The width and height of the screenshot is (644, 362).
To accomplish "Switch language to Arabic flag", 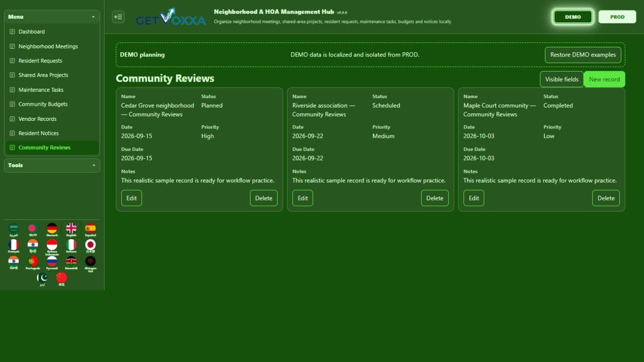I will pyautogui.click(x=14, y=230).
